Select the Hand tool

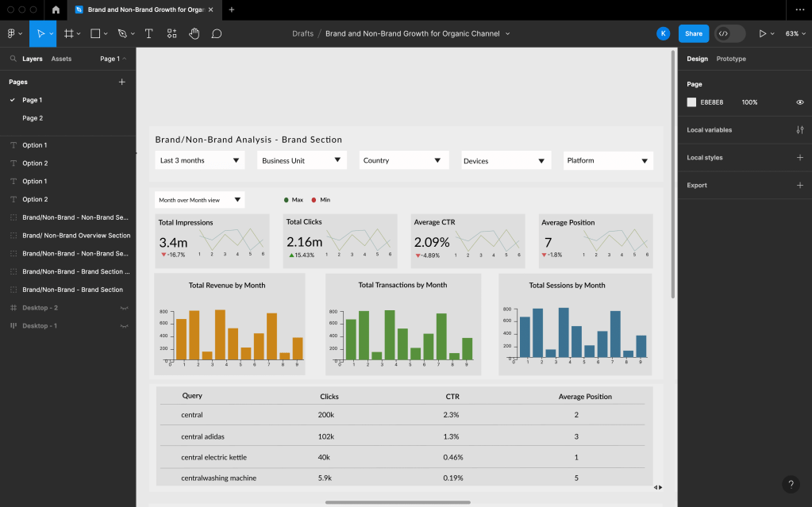click(194, 33)
